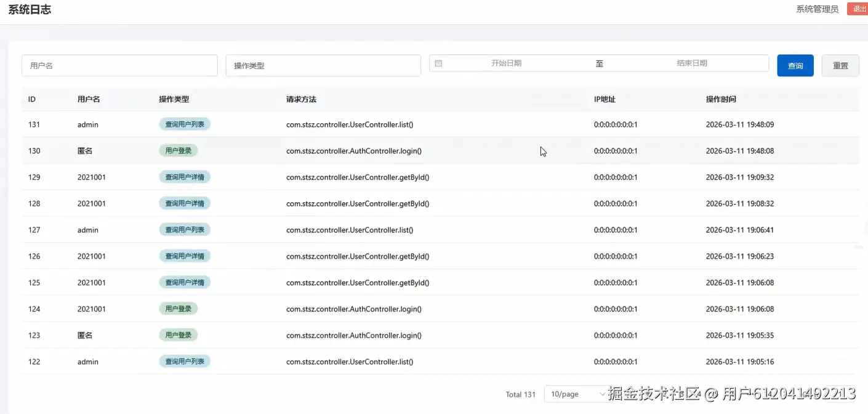
Task: Click the 查询用户列表 tag in row 122
Action: click(185, 362)
